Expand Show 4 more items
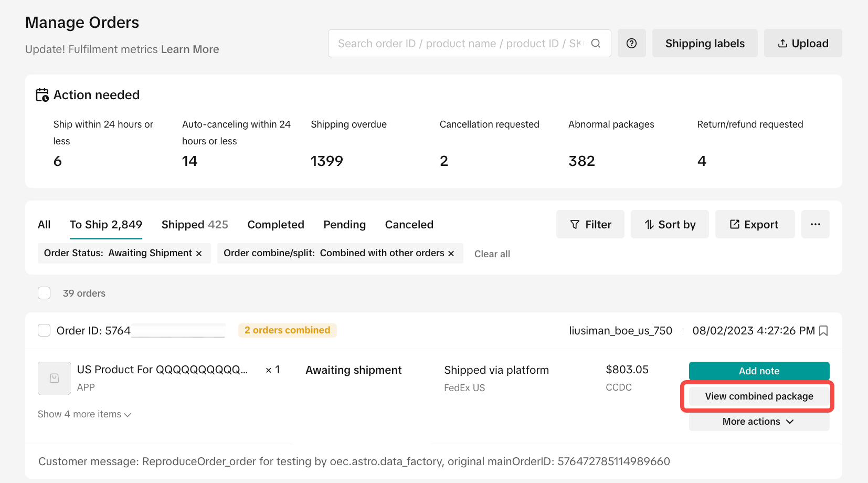 click(x=84, y=414)
